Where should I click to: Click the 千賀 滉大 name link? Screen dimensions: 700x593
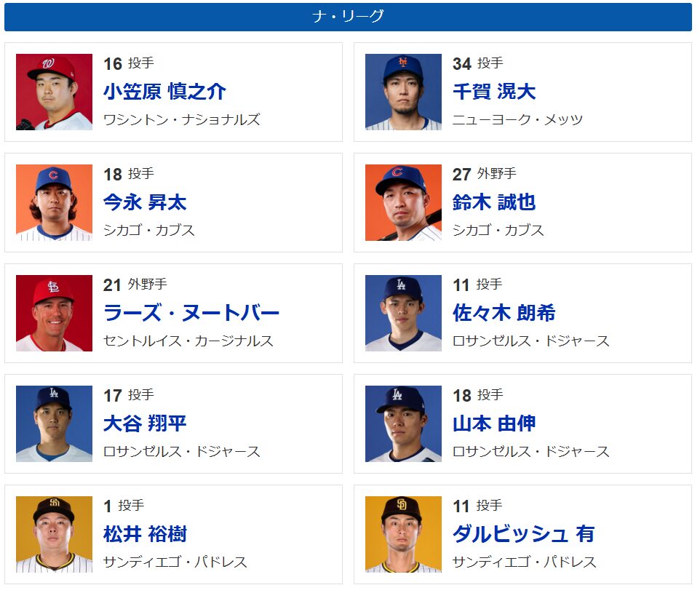[x=493, y=92]
